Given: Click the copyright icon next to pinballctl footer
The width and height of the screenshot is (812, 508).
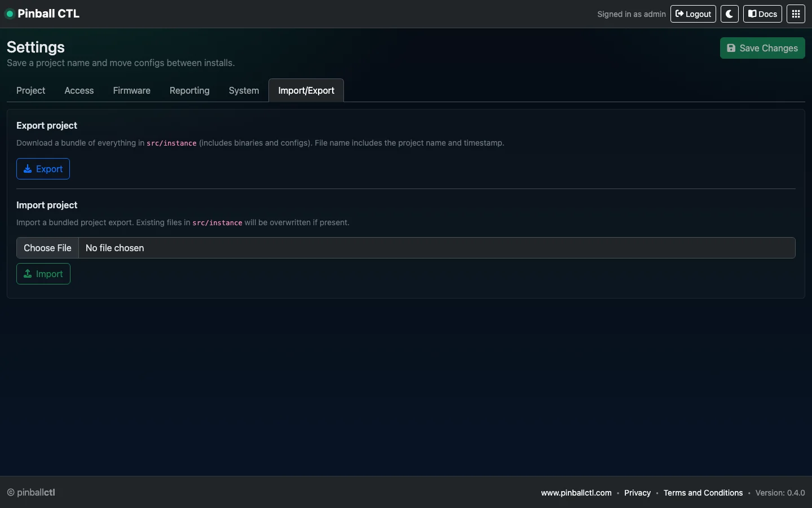Looking at the screenshot, I should click(x=11, y=493).
